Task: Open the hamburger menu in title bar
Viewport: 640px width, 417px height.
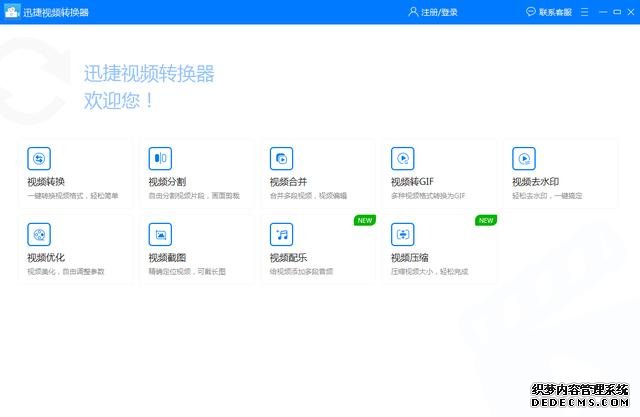Action: [584, 12]
